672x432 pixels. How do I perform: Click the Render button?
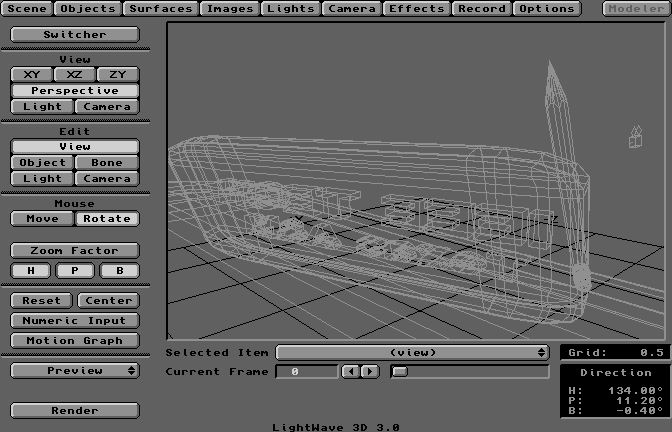[75, 411]
